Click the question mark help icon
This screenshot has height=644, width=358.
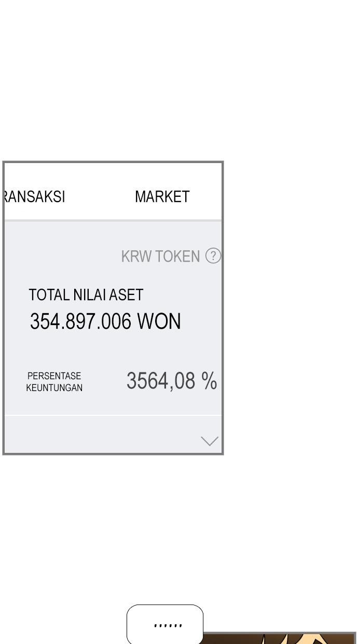click(213, 256)
